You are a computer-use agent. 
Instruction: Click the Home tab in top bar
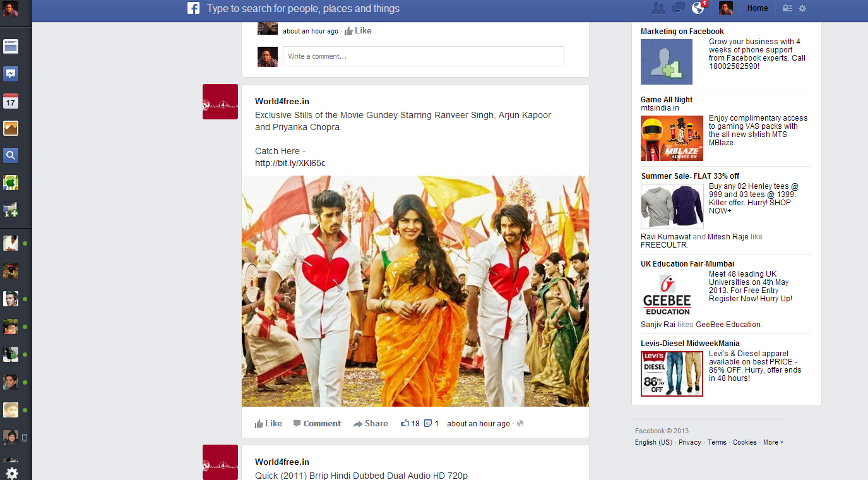point(758,8)
